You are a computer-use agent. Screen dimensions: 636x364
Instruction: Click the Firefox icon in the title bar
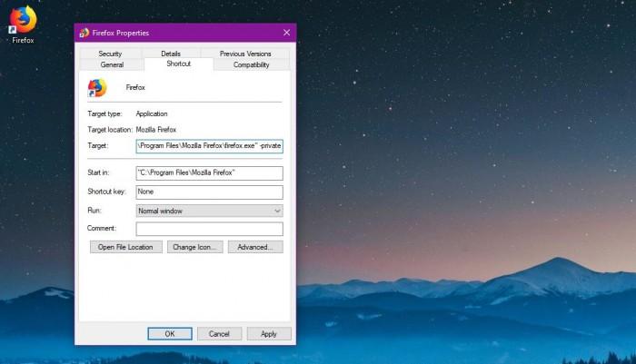tap(84, 33)
